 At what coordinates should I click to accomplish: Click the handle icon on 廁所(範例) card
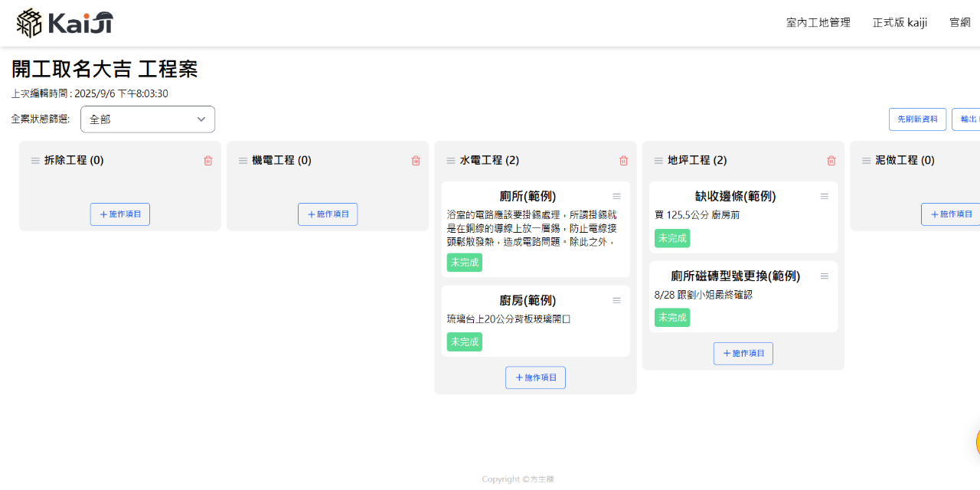[x=616, y=196]
